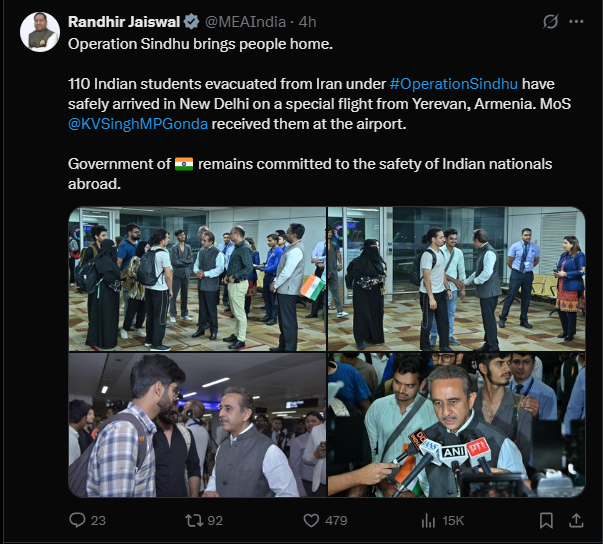Image resolution: width=603 pixels, height=544 pixels.
Task: Click the 4h post timestamp
Action: [307, 21]
